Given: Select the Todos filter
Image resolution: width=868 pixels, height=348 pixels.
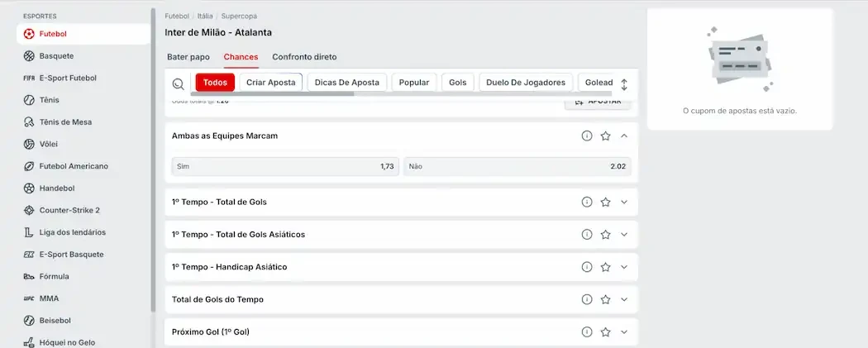Looking at the screenshot, I should 215,83.
